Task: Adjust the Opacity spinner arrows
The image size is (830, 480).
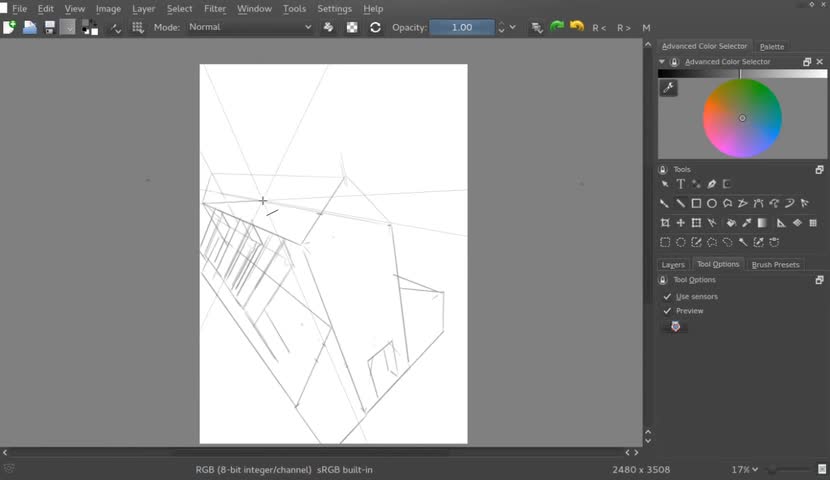Action: point(501,28)
